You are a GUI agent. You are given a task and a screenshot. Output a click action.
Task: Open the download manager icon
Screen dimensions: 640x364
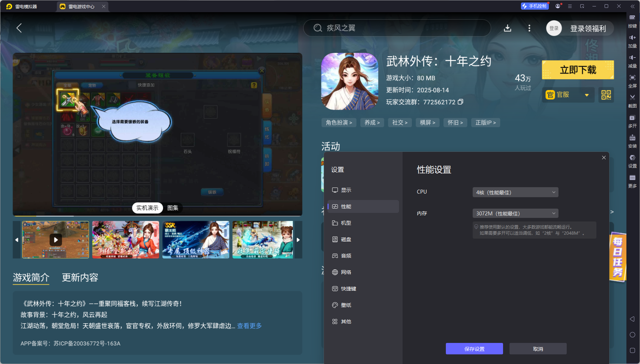tap(507, 28)
